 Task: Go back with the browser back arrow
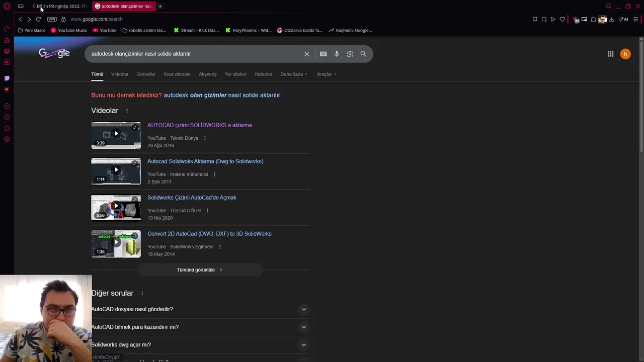(x=20, y=19)
